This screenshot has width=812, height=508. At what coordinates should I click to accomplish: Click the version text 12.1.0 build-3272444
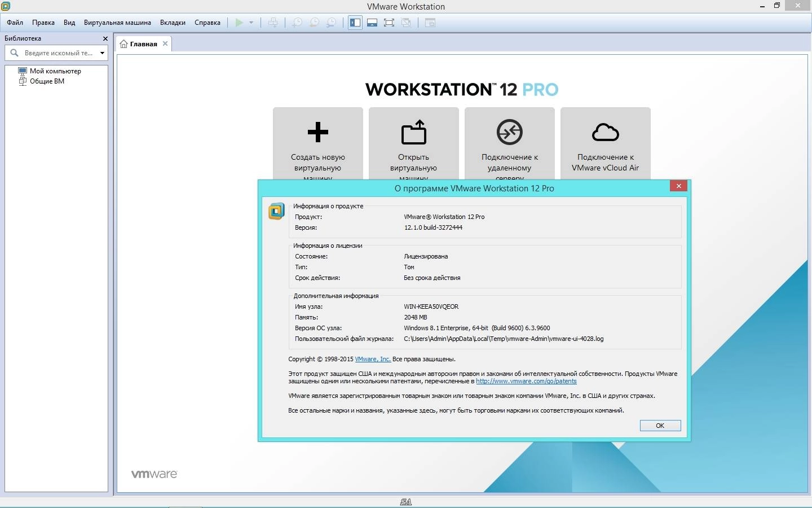pyautogui.click(x=433, y=227)
